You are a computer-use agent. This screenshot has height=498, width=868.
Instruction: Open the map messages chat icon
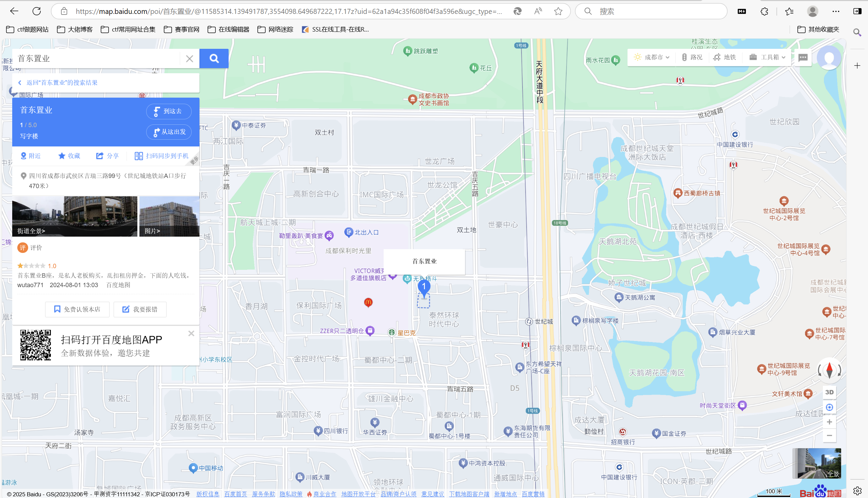tap(803, 58)
